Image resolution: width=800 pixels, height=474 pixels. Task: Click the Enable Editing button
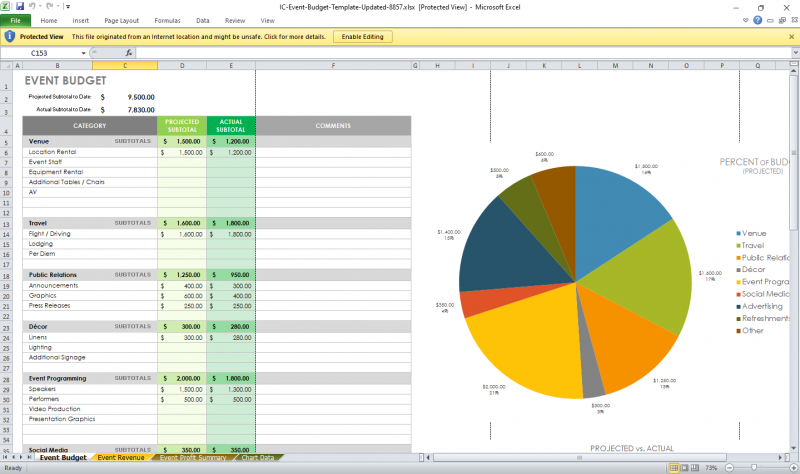coord(362,37)
